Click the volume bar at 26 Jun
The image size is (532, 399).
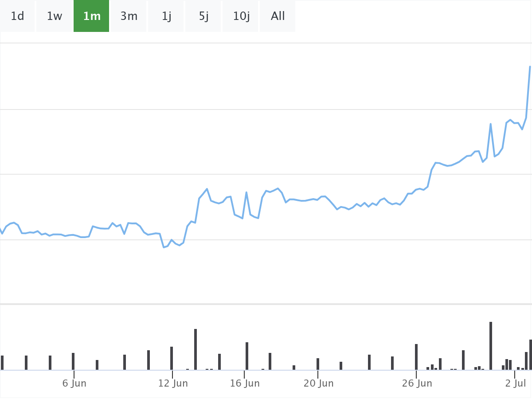pyautogui.click(x=416, y=357)
